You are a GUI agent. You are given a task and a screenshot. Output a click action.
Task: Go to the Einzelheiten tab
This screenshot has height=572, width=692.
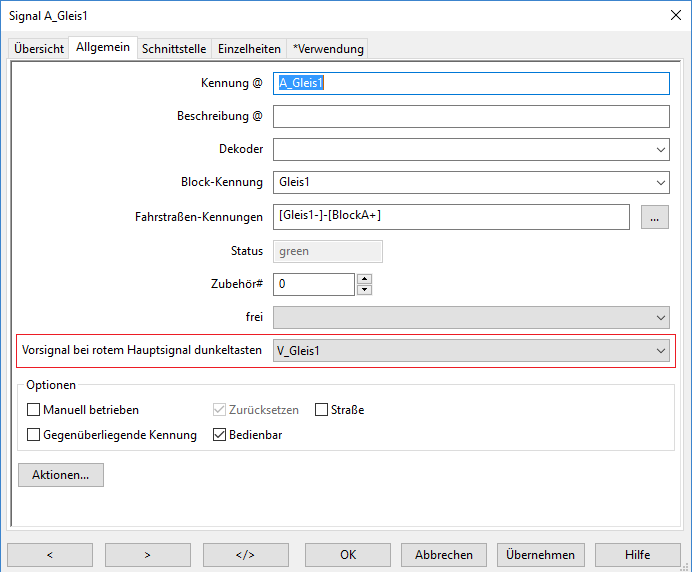pos(249,48)
